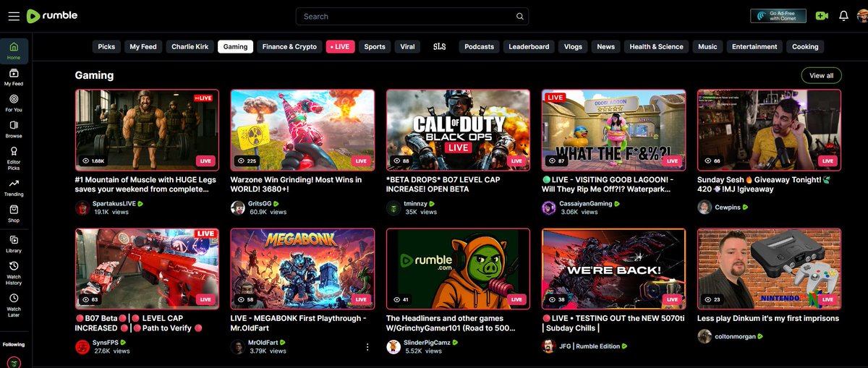The width and height of the screenshot is (868, 368).
Task: Click the View all button
Action: [x=821, y=75]
